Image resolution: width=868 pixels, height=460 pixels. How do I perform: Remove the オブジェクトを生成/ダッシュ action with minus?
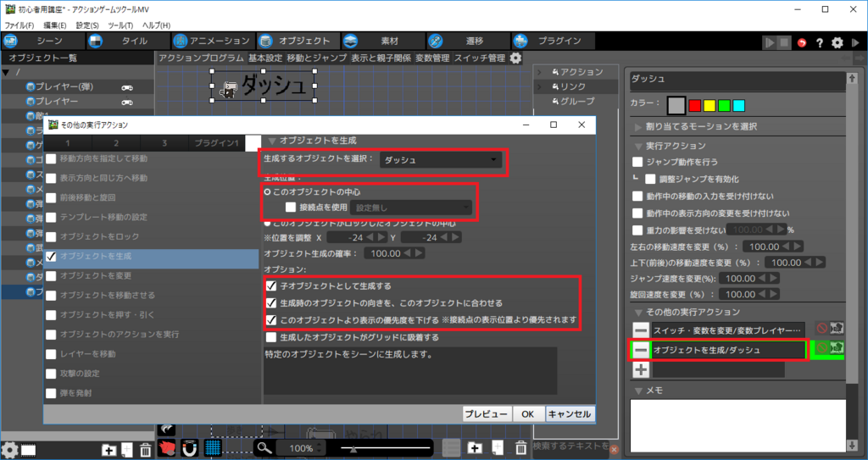pyautogui.click(x=641, y=350)
